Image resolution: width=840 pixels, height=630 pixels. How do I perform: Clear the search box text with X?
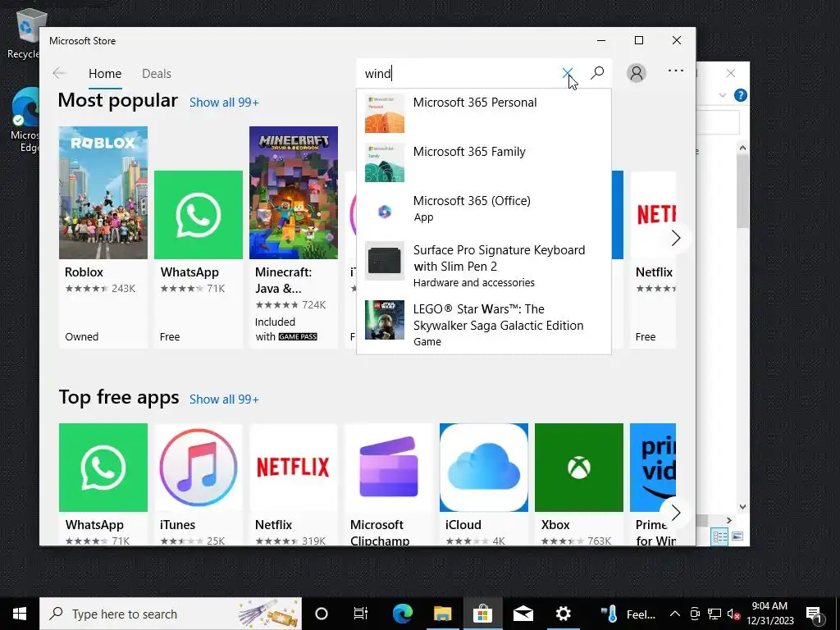pyautogui.click(x=568, y=73)
